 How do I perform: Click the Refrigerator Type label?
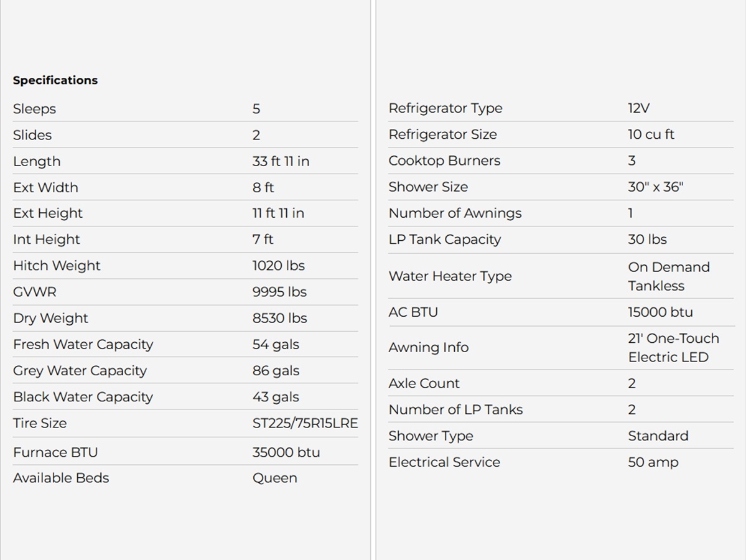445,108
